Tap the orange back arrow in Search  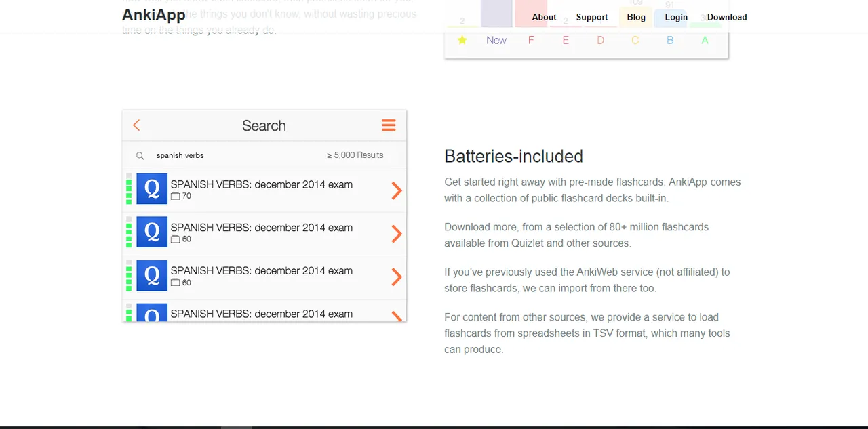coord(136,125)
